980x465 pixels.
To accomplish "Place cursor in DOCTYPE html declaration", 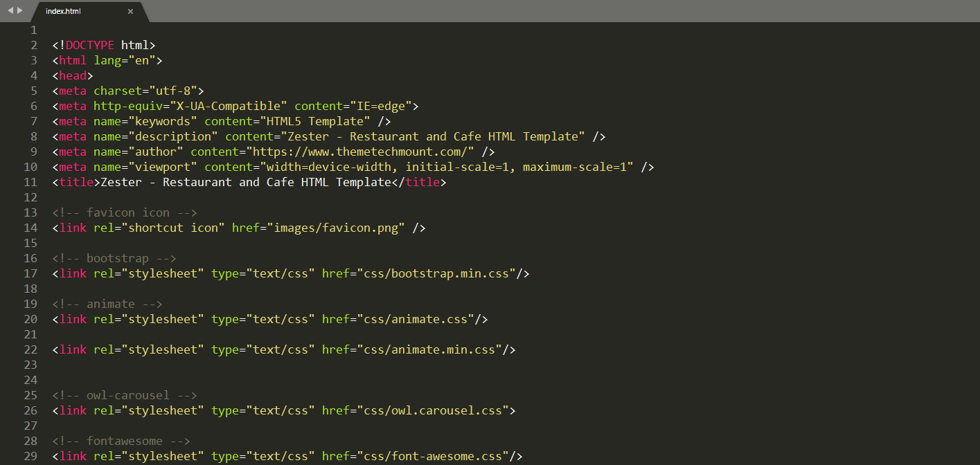I will click(x=104, y=45).
